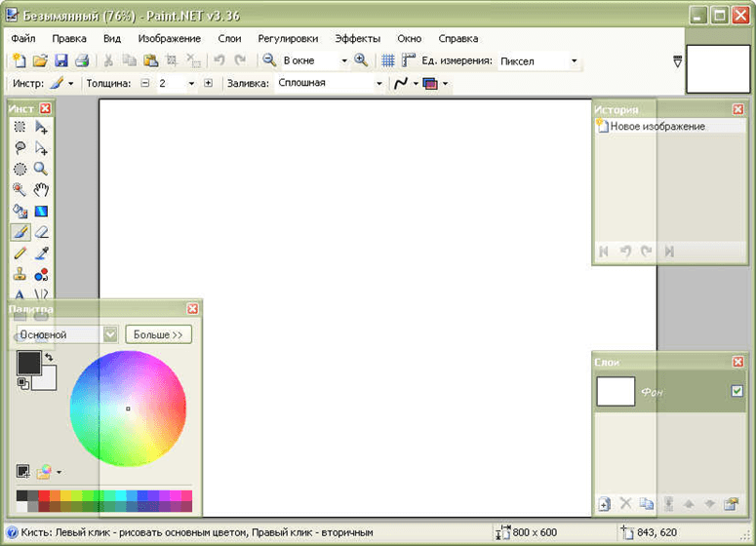
Task: Select the Magic Wand tool
Action: coord(20,189)
